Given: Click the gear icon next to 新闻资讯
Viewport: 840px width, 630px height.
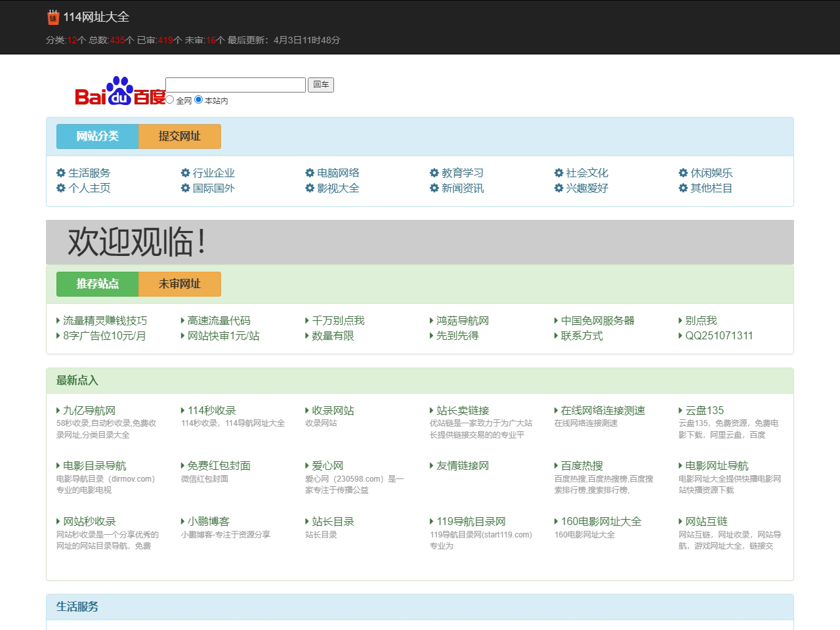Looking at the screenshot, I should click(434, 188).
